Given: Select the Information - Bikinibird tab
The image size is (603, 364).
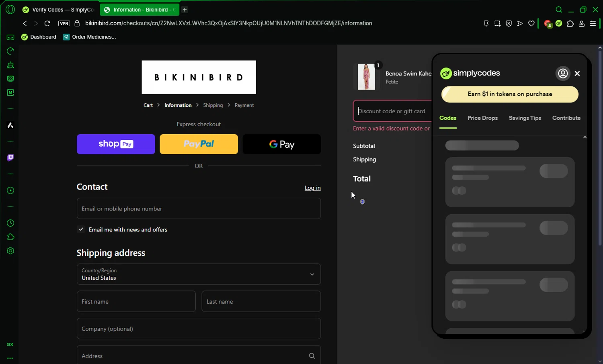Looking at the screenshot, I should [x=139, y=10].
